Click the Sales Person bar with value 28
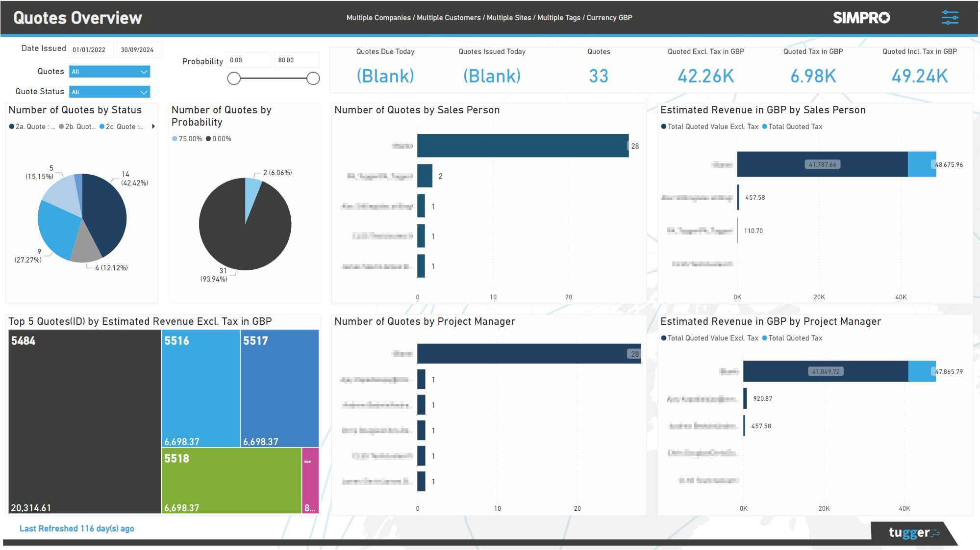Screen dimensions: 980x550 coord(523,146)
